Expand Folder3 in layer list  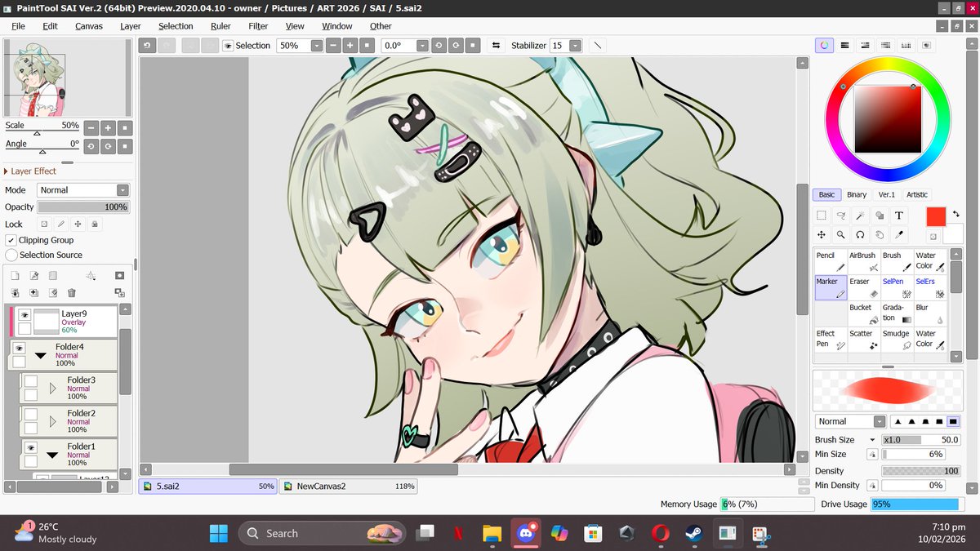tap(52, 389)
